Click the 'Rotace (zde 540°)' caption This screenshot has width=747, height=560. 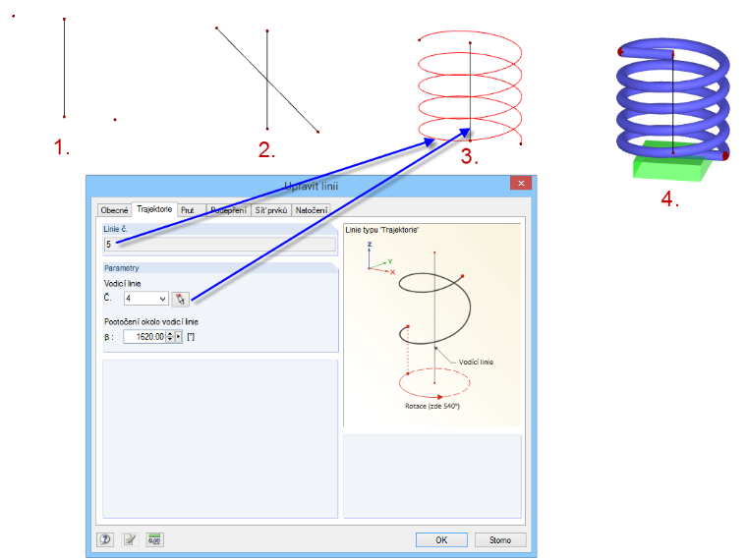(432, 406)
